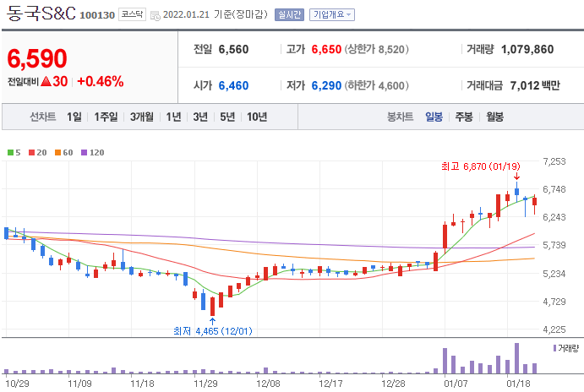Click current price 6,590
This screenshot has width=584, height=392.
click(37, 59)
